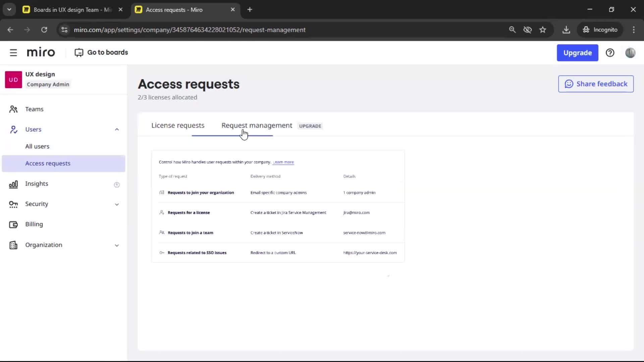Click Requests to join your organization row
The image size is (644, 362).
click(x=278, y=192)
